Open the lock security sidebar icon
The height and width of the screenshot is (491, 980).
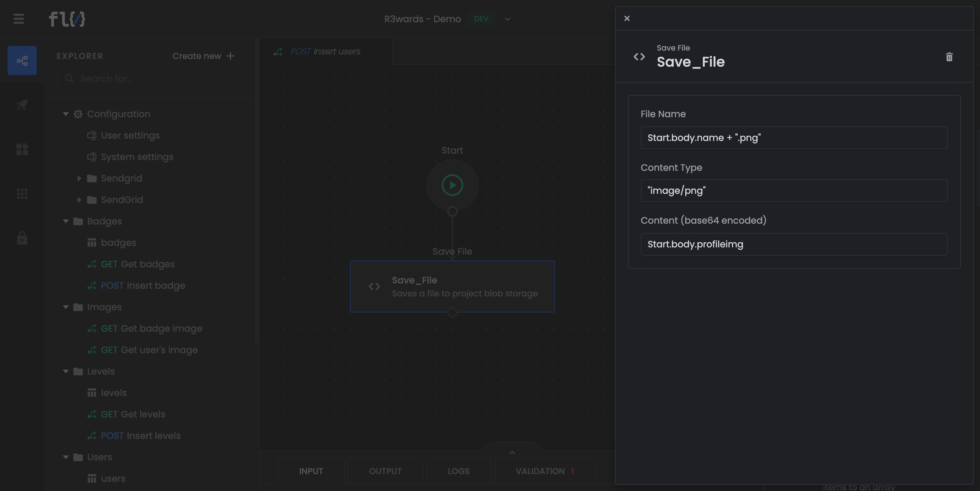(22, 238)
